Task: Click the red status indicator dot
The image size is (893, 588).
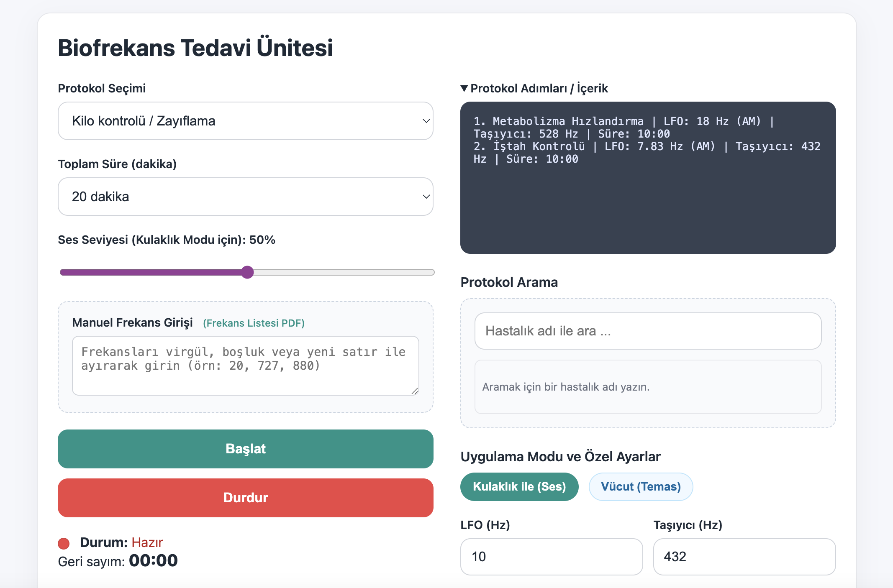Action: point(64,543)
